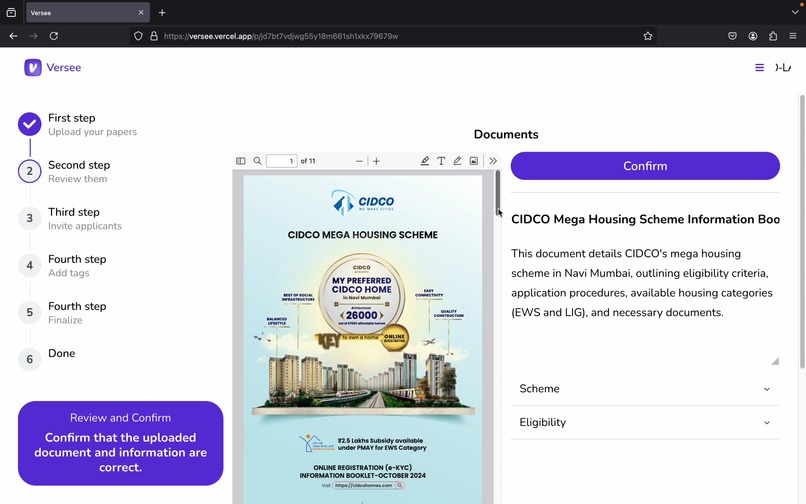The height and width of the screenshot is (504, 806).
Task: Close the Versee browser tab
Action: (141, 12)
